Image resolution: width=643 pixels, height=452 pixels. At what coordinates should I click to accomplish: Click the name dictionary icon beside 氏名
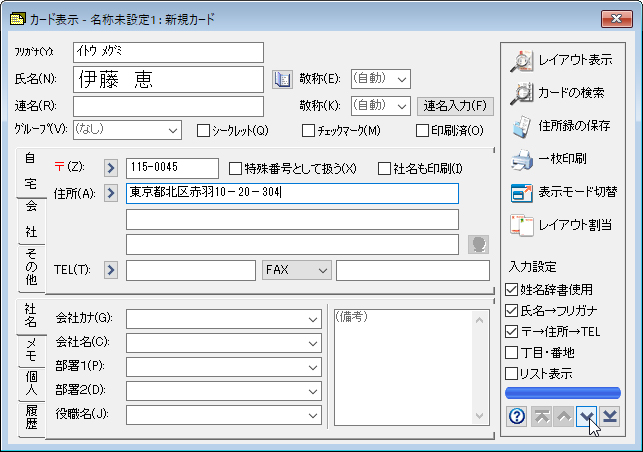(281, 79)
